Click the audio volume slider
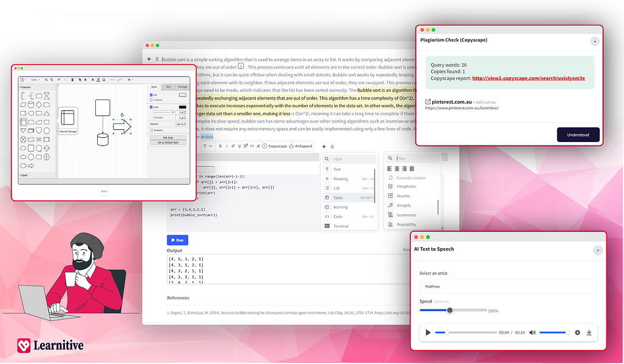This screenshot has width=624, height=364. [x=554, y=332]
